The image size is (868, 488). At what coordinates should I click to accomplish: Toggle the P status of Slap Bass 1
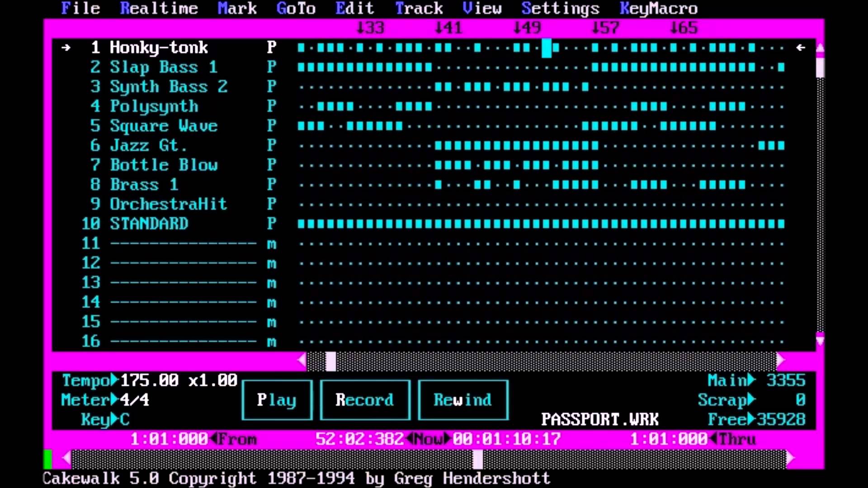pyautogui.click(x=271, y=67)
